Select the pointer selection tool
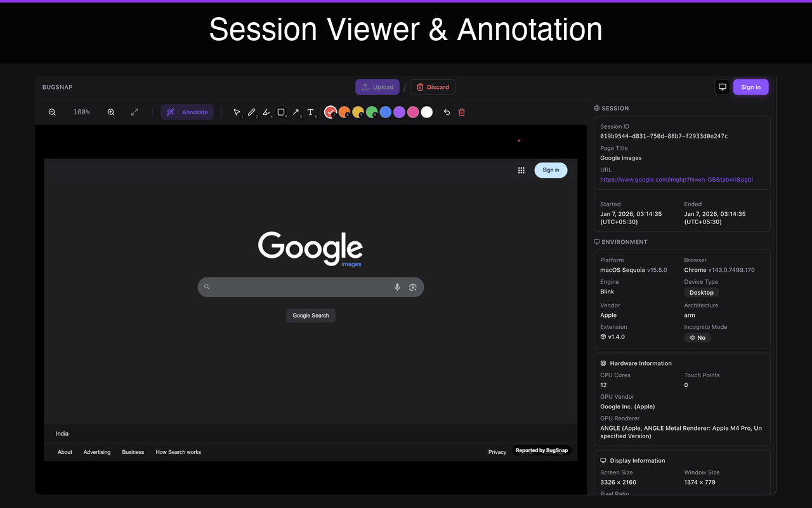812x508 pixels. [237, 112]
